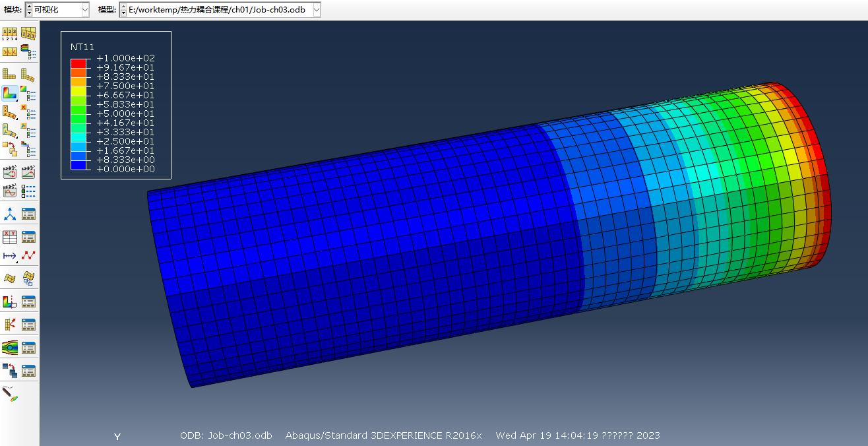Click the paintbrush color code tool
The width and height of the screenshot is (868, 446).
coord(10,394)
